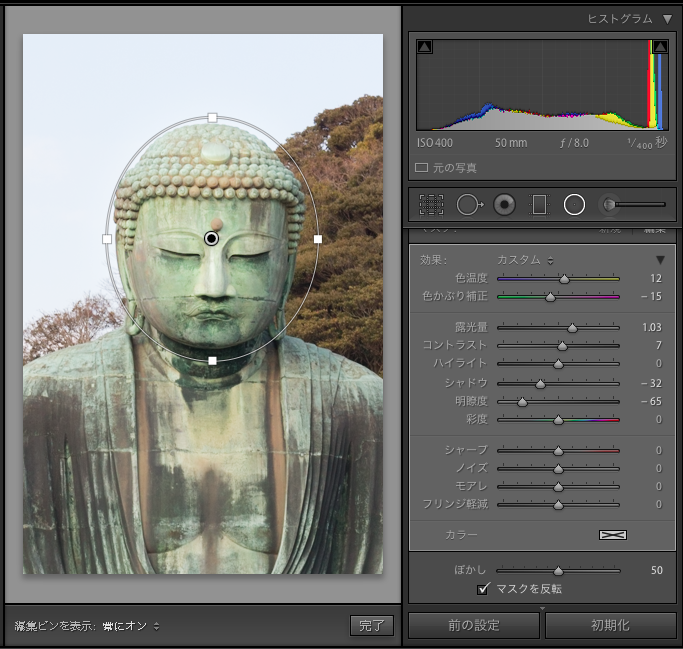The width and height of the screenshot is (683, 649).
Task: Click the right handle of radial ellipse
Action: pos(318,239)
